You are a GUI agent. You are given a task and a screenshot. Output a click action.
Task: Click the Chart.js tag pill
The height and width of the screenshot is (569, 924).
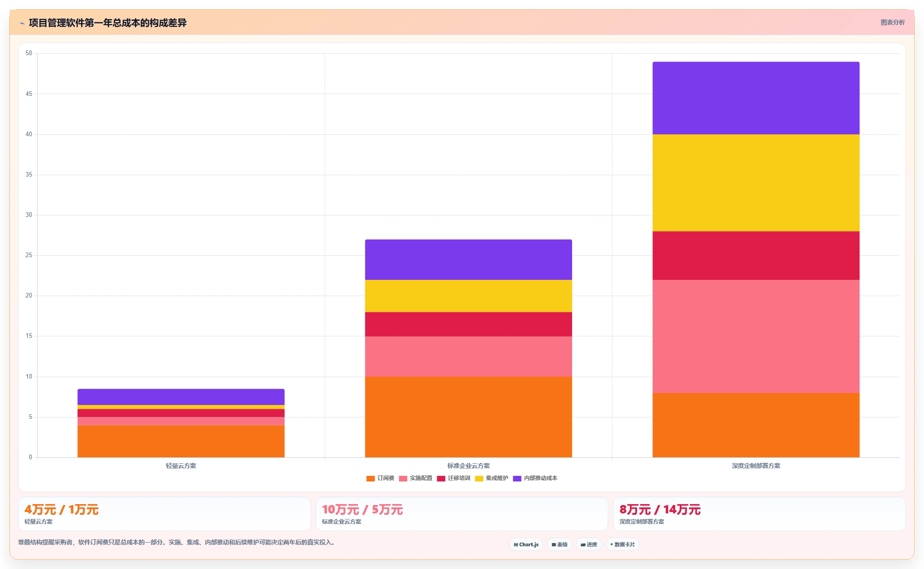[526, 544]
